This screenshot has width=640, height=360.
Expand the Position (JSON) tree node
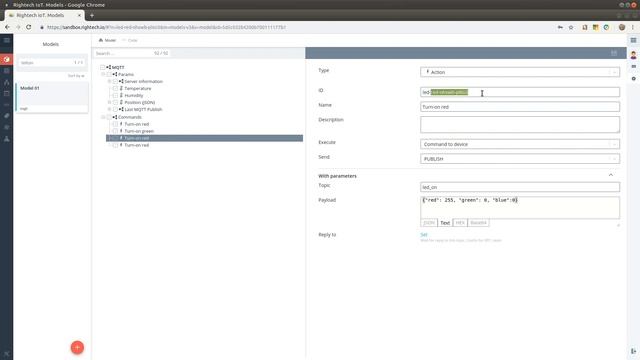point(109,102)
